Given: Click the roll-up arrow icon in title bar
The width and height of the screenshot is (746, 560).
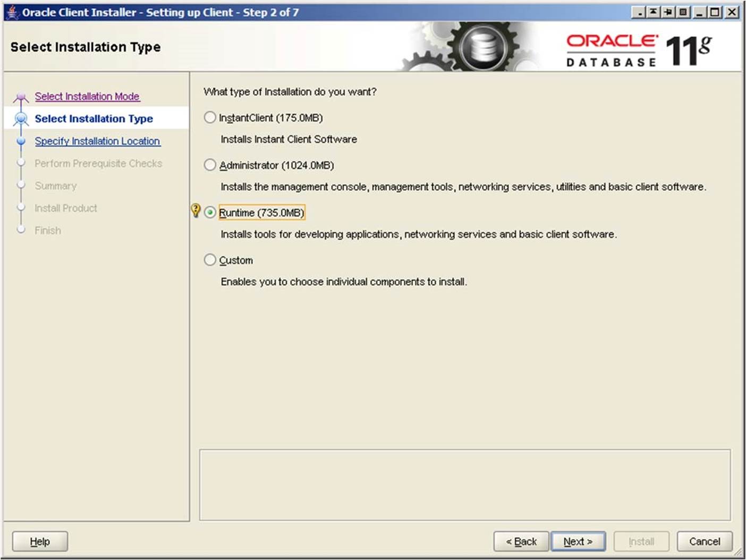Looking at the screenshot, I should [654, 12].
